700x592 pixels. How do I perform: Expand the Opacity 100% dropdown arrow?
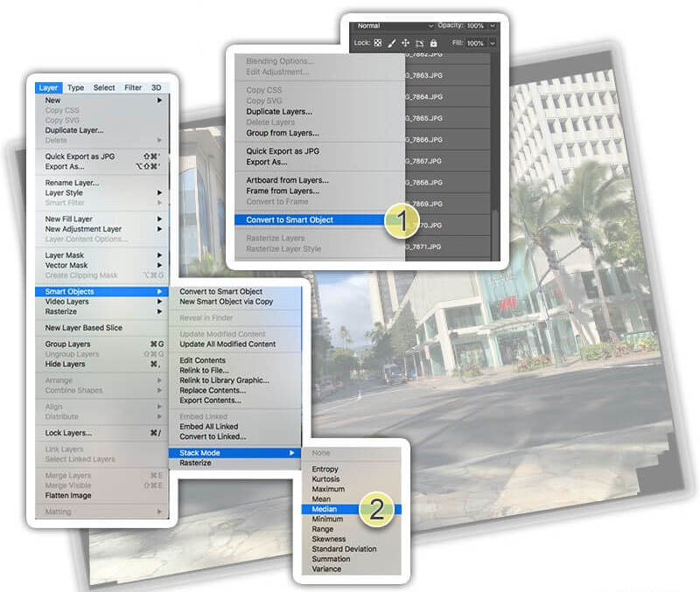pyautogui.click(x=493, y=26)
